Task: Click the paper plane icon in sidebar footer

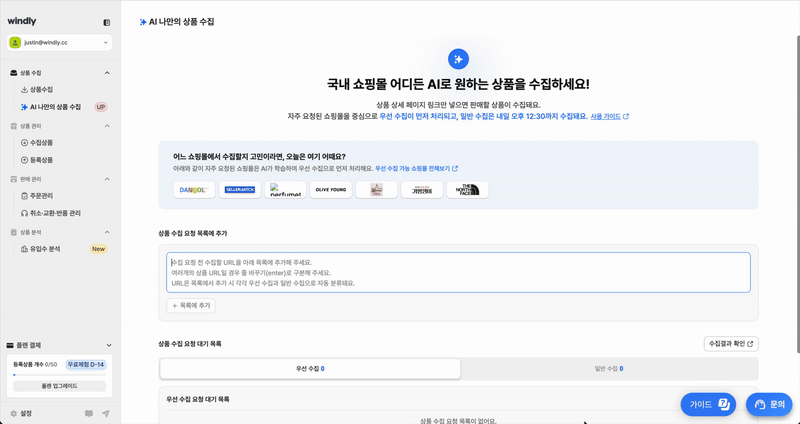Action: [106, 414]
